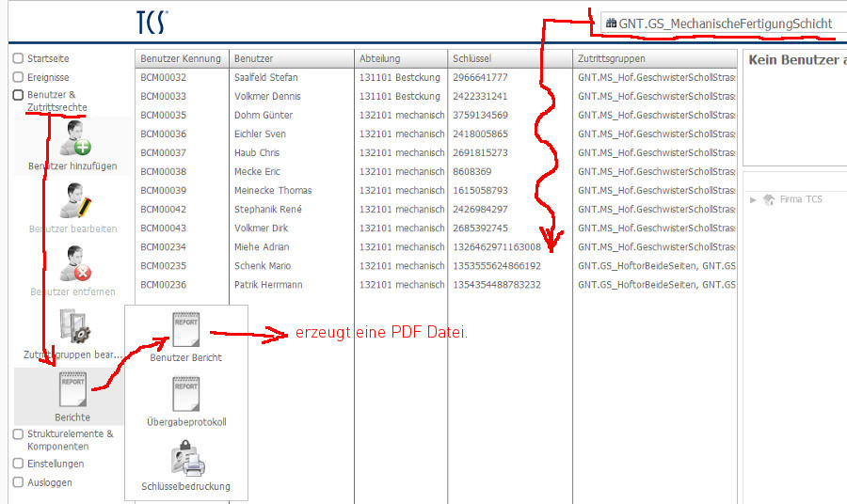Click the Benutzer entfernen icon
847x504 pixels.
coord(73,264)
